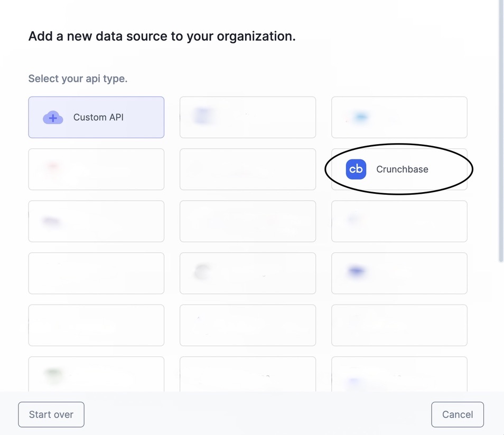Select the circled Crunchbase data source
The image size is (504, 435).
[399, 169]
